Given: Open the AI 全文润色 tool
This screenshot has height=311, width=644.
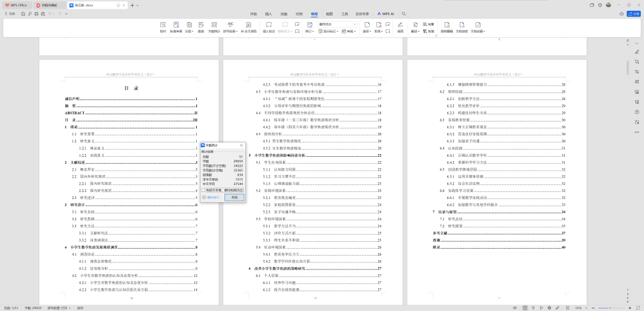Looking at the screenshot, I should (x=248, y=27).
